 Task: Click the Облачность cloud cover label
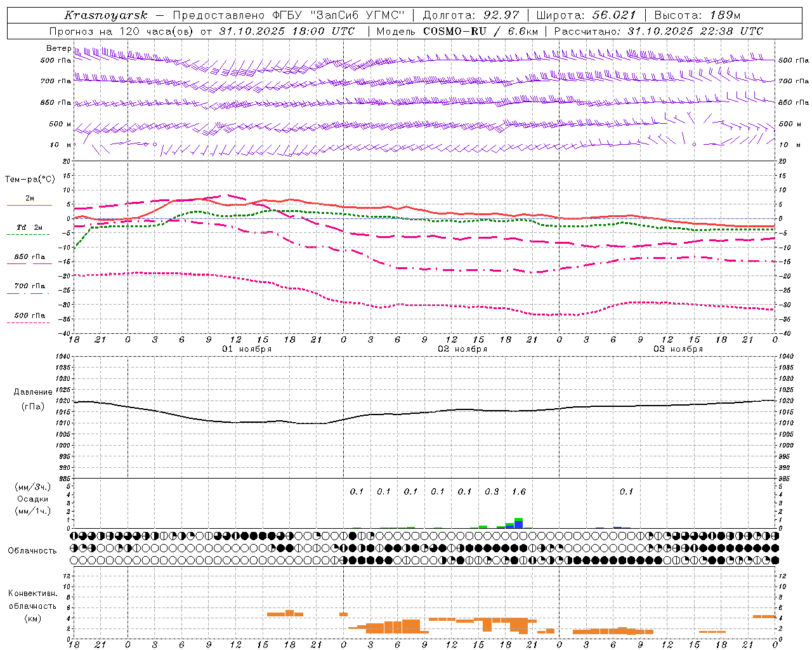point(32,551)
